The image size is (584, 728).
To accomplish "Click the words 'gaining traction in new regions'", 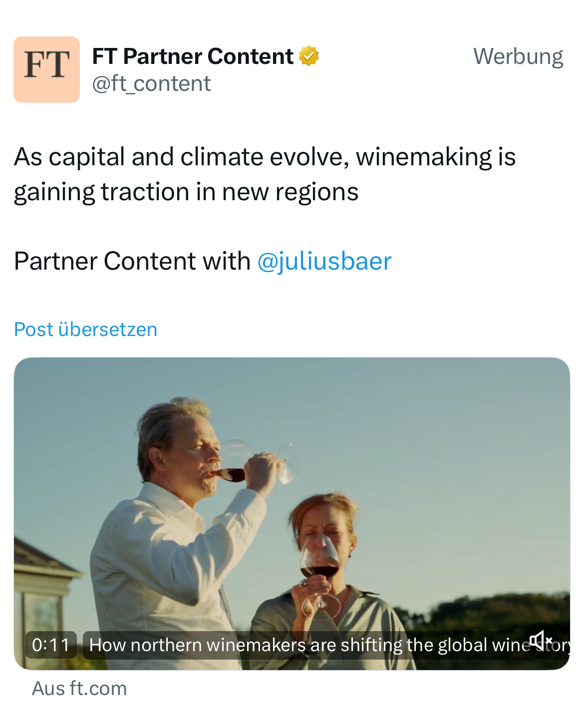I will click(186, 192).
